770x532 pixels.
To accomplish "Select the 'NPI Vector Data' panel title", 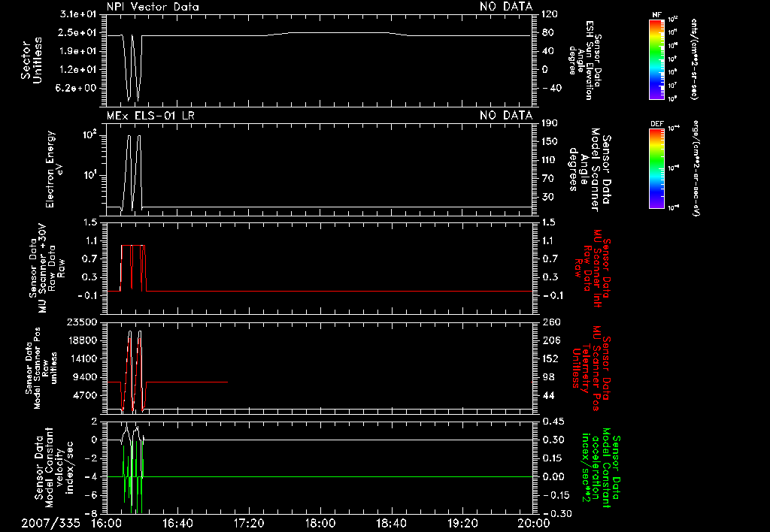I will pos(153,7).
